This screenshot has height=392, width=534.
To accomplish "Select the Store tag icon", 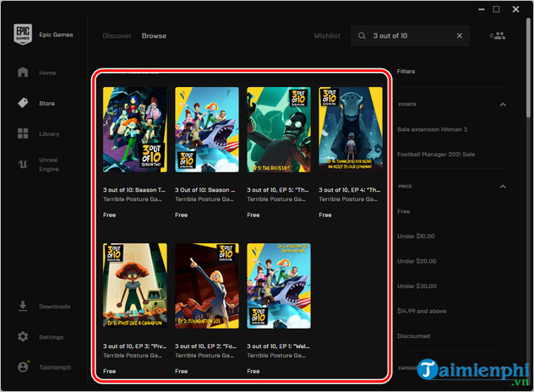I will point(23,103).
